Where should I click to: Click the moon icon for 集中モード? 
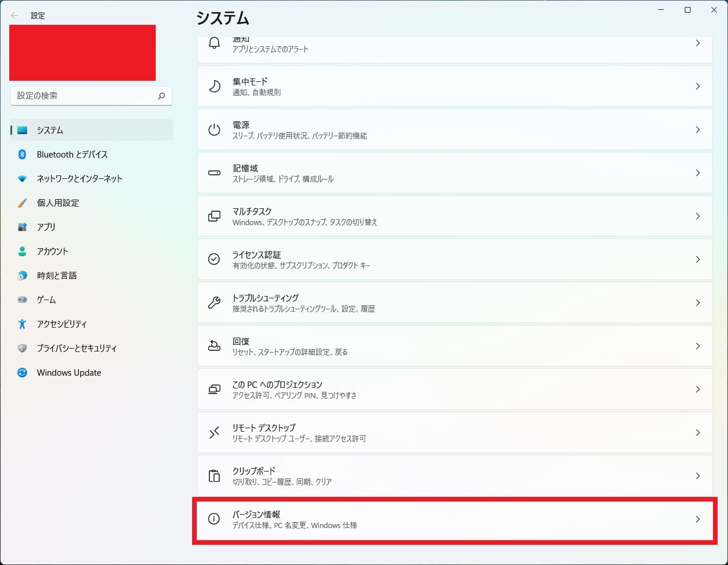pyautogui.click(x=214, y=86)
